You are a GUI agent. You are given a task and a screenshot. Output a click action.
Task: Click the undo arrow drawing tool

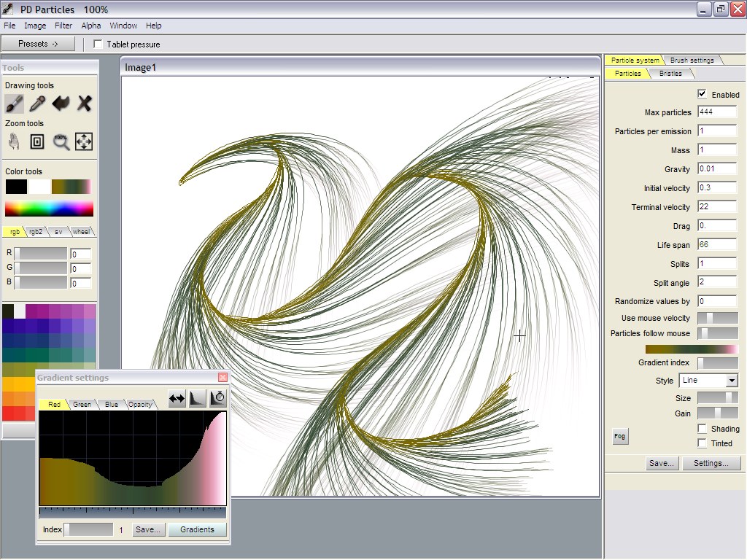coord(61,104)
